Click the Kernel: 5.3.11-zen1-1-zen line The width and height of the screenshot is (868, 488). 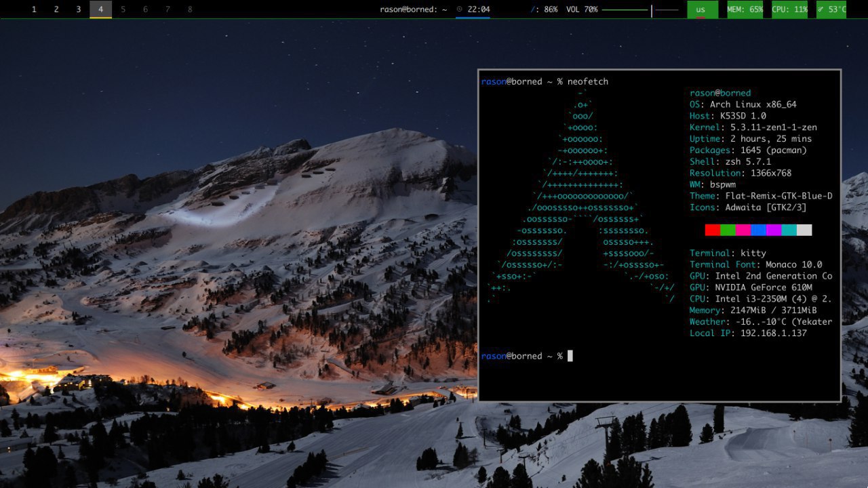pyautogui.click(x=753, y=127)
